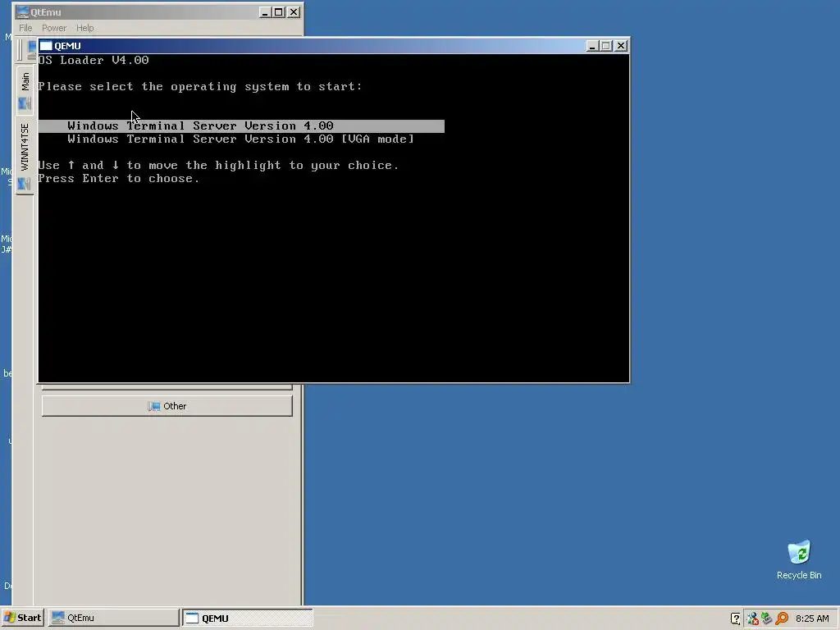Click the QtEmu toolbar drag handle
The height and width of the screenshot is (630, 840).
20,49
